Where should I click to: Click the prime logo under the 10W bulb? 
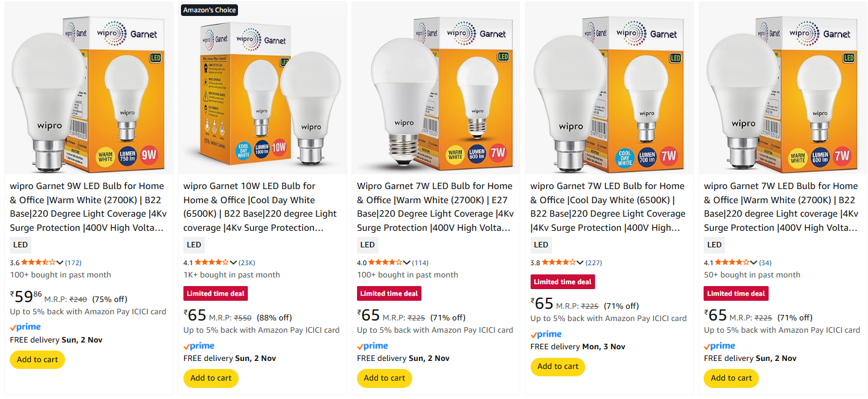click(199, 346)
